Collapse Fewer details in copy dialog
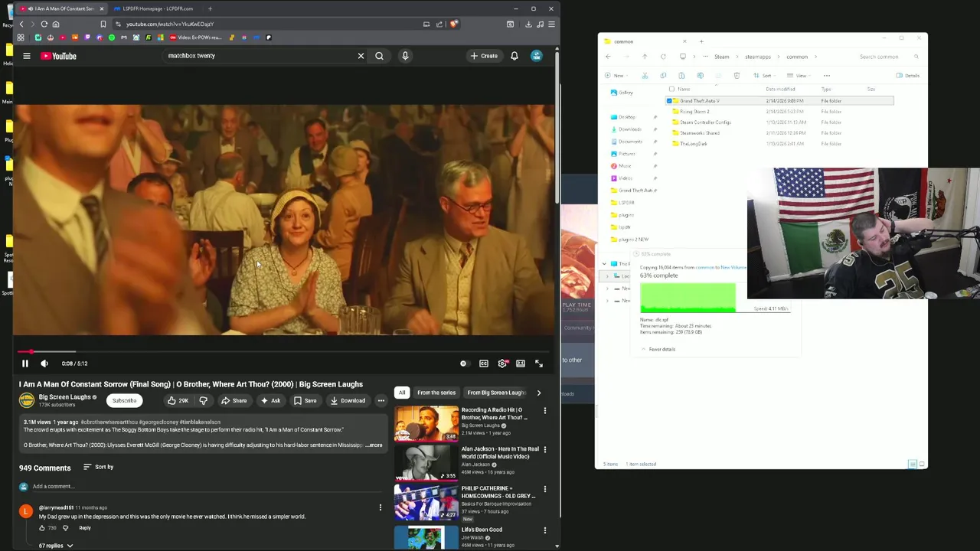980x551 pixels. 658,350
